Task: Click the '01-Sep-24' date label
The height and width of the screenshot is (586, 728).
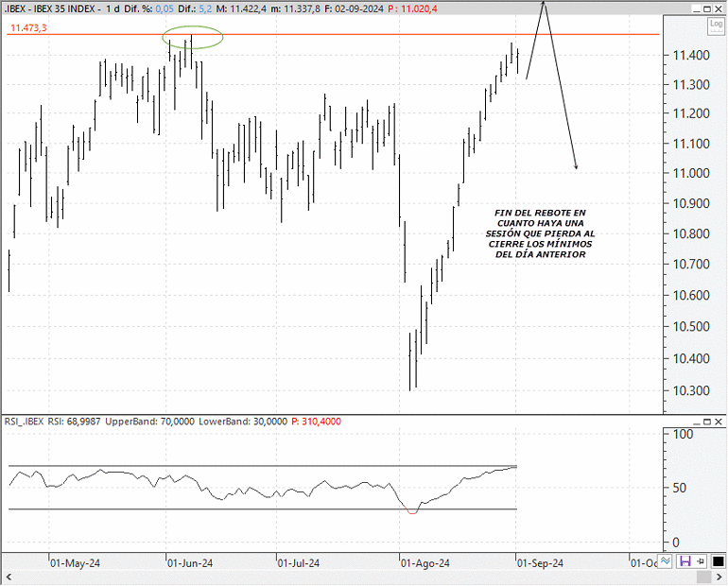Action: (541, 563)
